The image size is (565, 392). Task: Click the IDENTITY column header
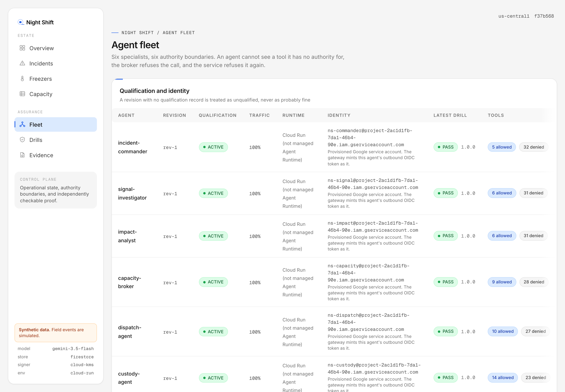pyautogui.click(x=339, y=115)
